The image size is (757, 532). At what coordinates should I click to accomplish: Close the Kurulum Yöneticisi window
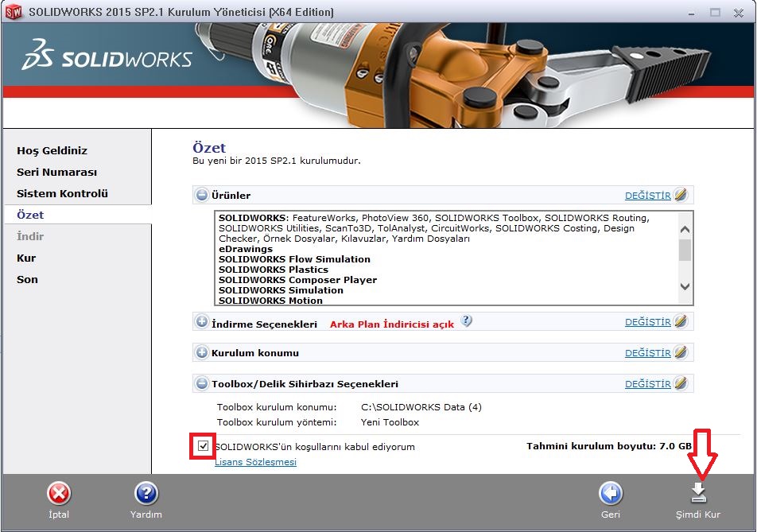coord(738,13)
